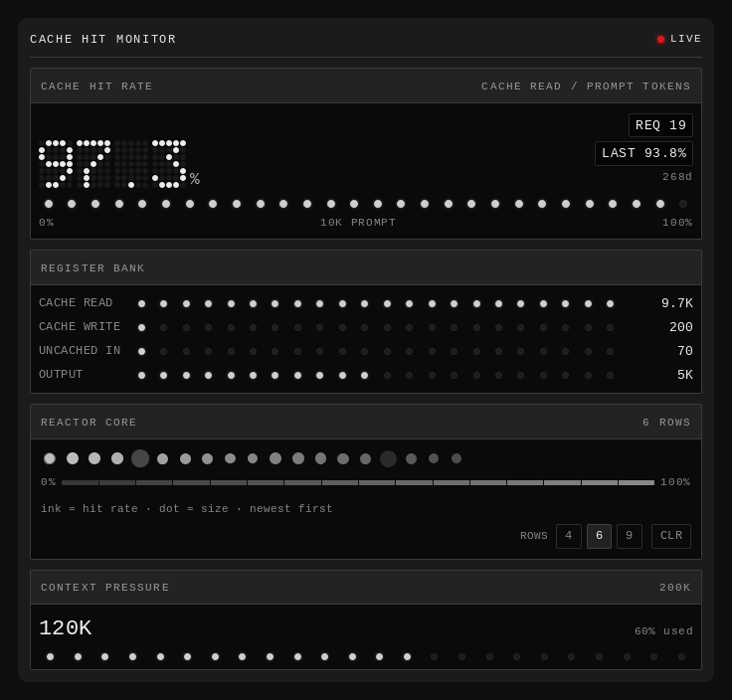Click the unlit last dot of hit rate gauge
732x700 pixels.
coord(683,204)
